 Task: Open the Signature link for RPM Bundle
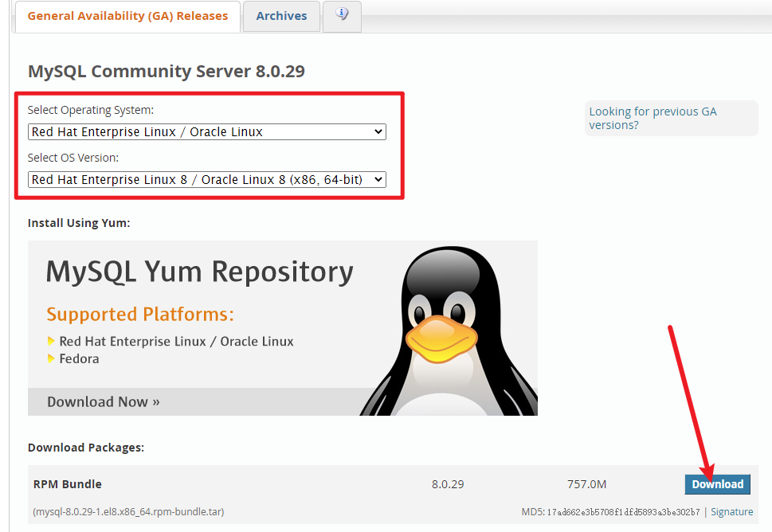tap(731, 512)
